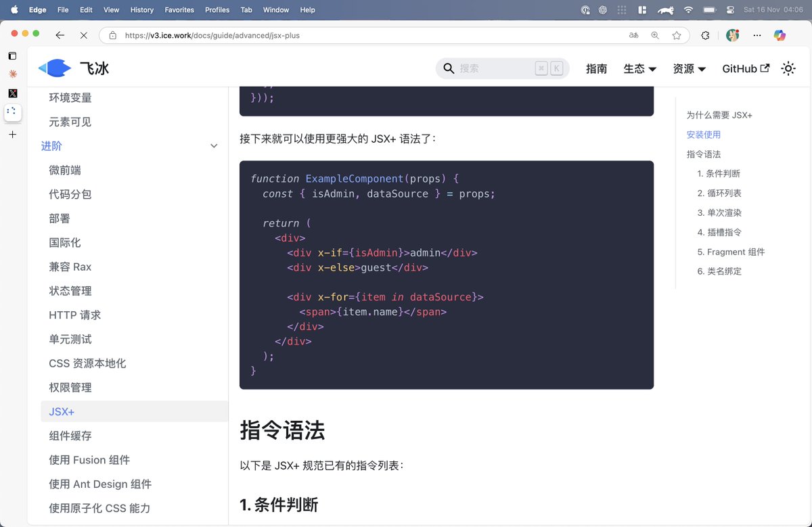Open the History menu
The image size is (812, 527).
click(141, 10)
